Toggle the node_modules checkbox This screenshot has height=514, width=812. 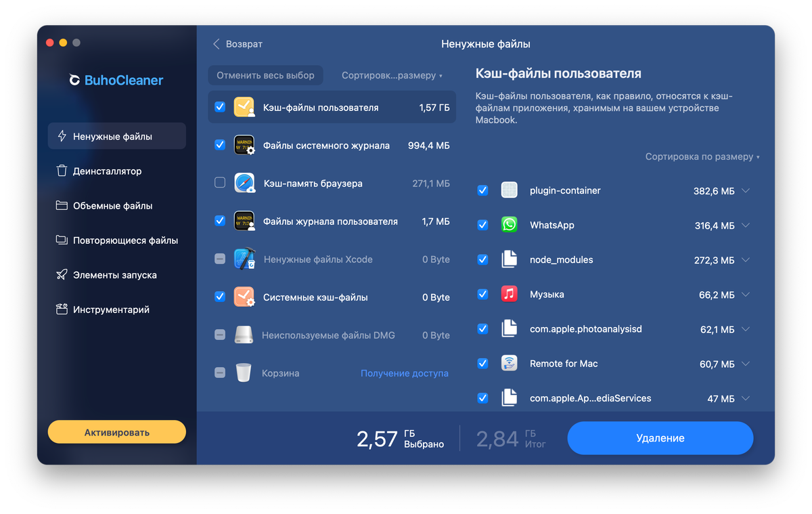[482, 259]
